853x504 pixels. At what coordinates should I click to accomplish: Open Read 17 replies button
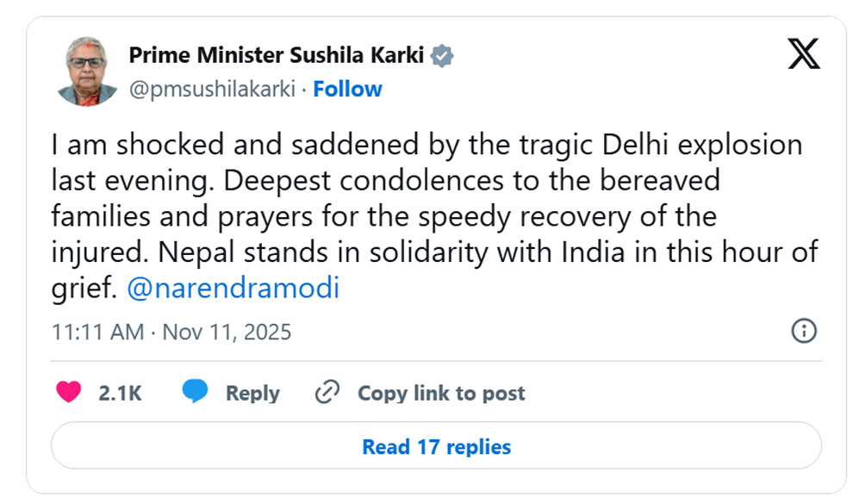click(x=436, y=447)
